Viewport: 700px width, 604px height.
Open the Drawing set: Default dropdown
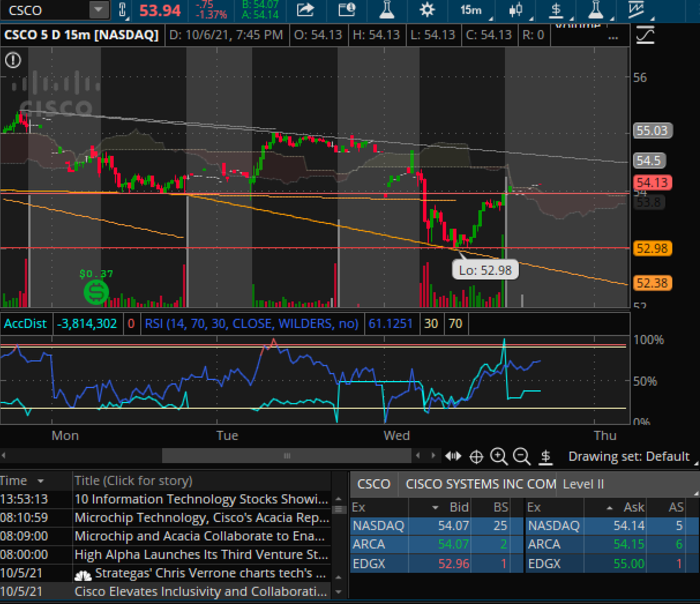pyautogui.click(x=633, y=456)
